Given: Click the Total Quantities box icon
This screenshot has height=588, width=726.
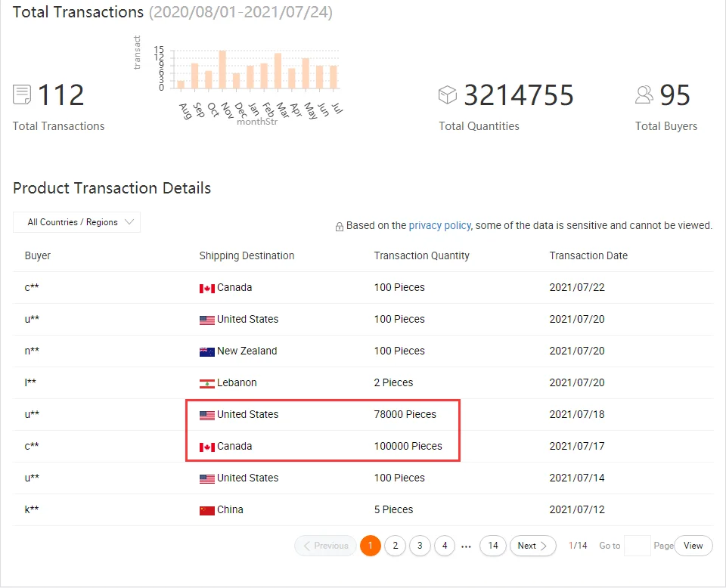Looking at the screenshot, I should 448,95.
